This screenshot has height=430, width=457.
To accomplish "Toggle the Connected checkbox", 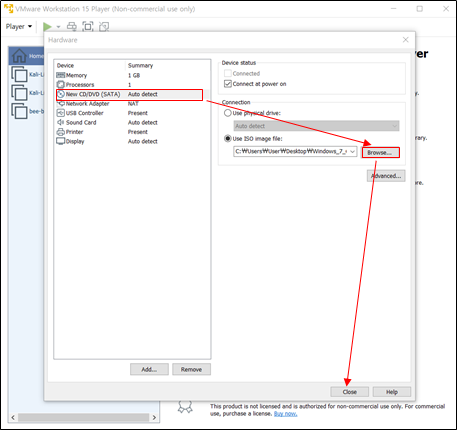I will point(228,73).
